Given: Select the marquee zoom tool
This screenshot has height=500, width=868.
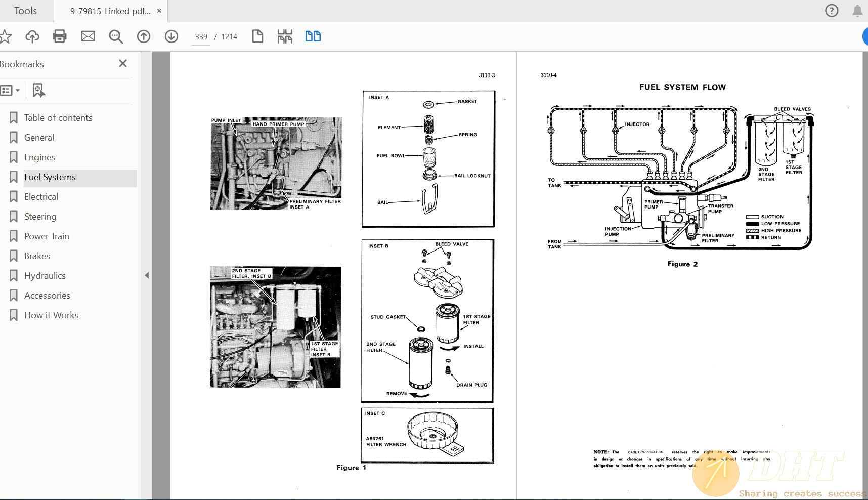Looking at the screenshot, I should coord(115,36).
